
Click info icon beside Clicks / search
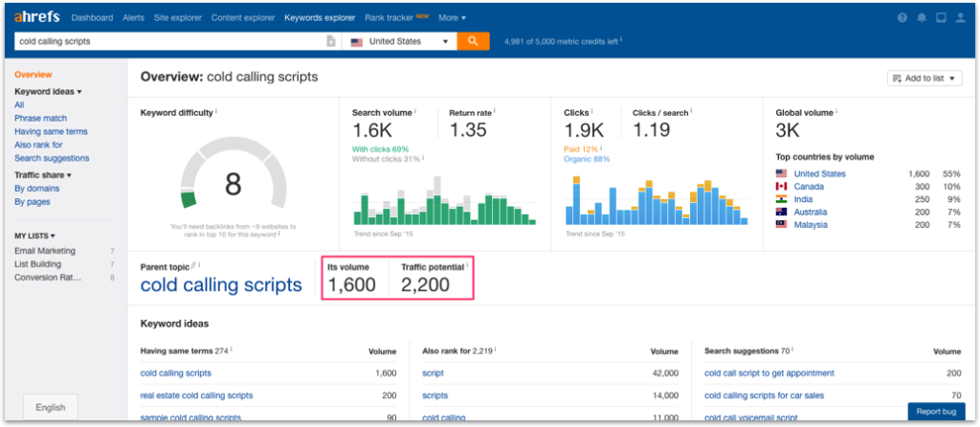[x=691, y=111]
